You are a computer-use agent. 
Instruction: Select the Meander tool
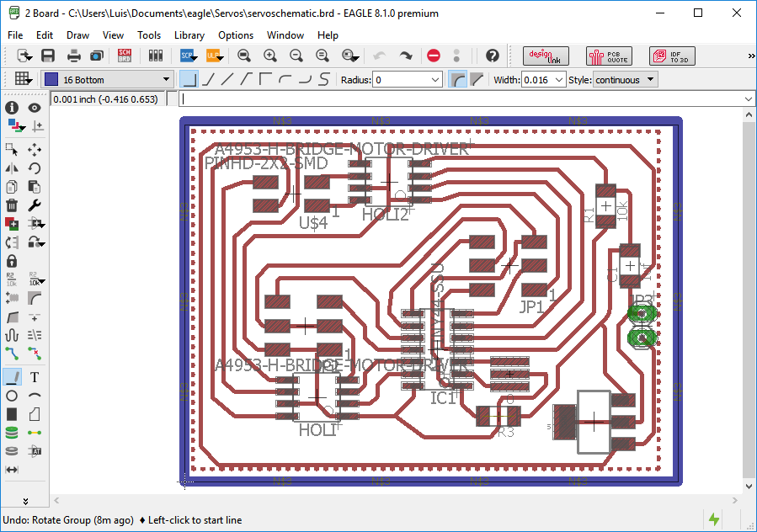pos(12,335)
